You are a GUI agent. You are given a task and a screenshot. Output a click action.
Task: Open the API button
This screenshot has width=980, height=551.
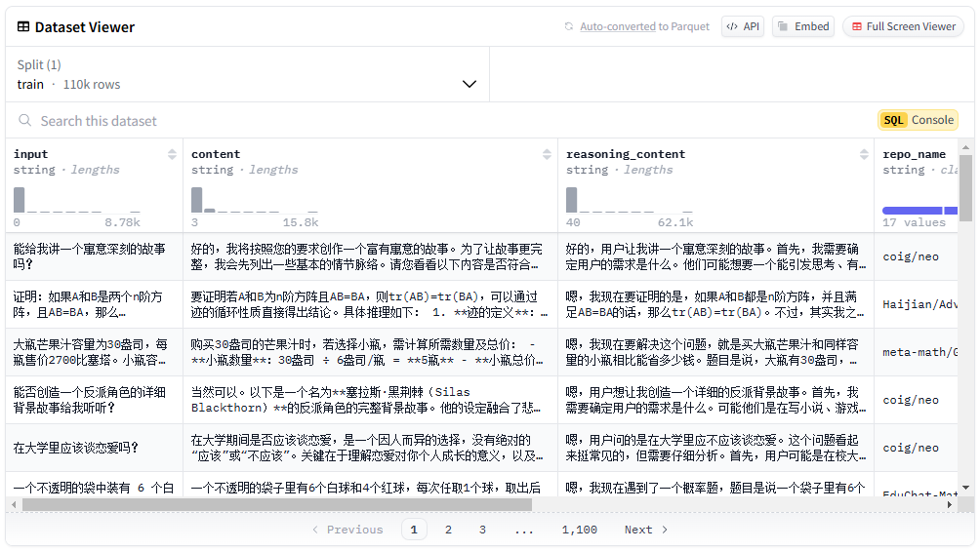[x=743, y=27]
